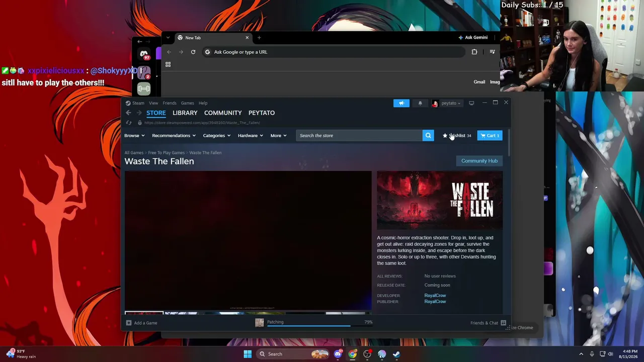Add a new tab in Chrome
Screen dimensions: 644x362
click(259, 38)
